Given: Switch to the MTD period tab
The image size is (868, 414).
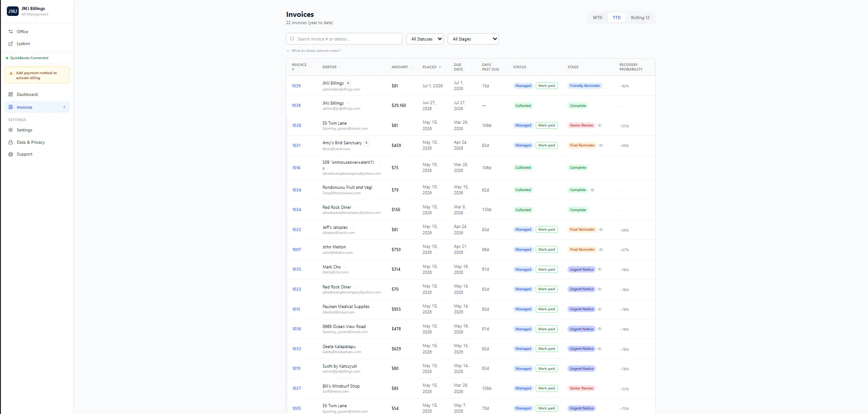Looking at the screenshot, I should pyautogui.click(x=597, y=18).
